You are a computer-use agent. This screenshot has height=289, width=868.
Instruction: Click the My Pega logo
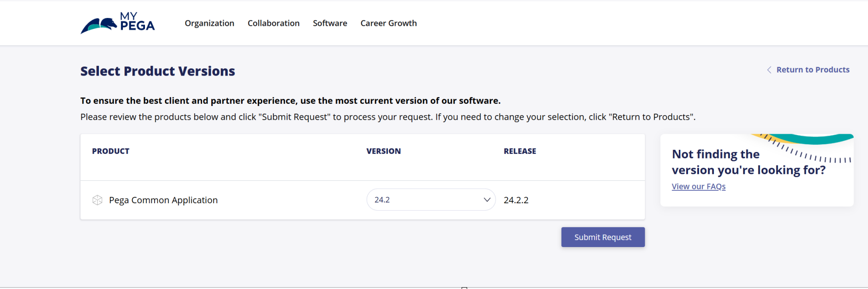coord(118,23)
